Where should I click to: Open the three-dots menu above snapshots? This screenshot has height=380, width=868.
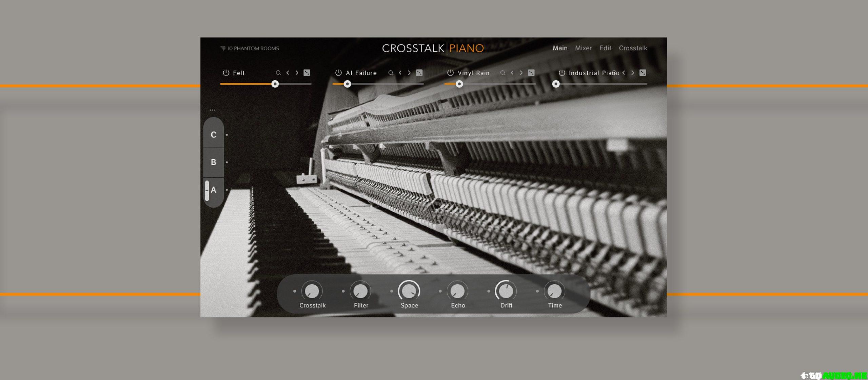click(213, 110)
